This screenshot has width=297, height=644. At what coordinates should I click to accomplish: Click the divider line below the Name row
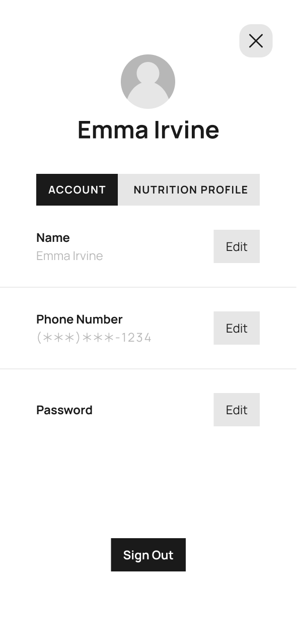click(x=148, y=287)
